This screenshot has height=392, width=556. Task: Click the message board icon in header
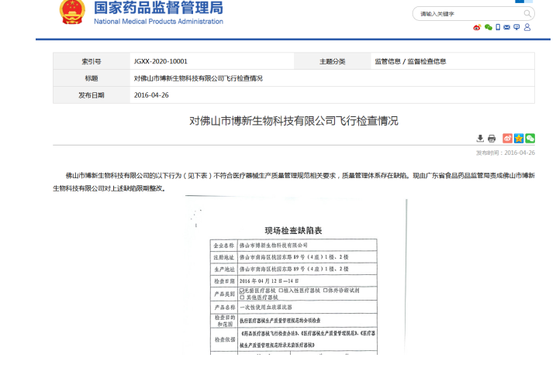point(516,27)
